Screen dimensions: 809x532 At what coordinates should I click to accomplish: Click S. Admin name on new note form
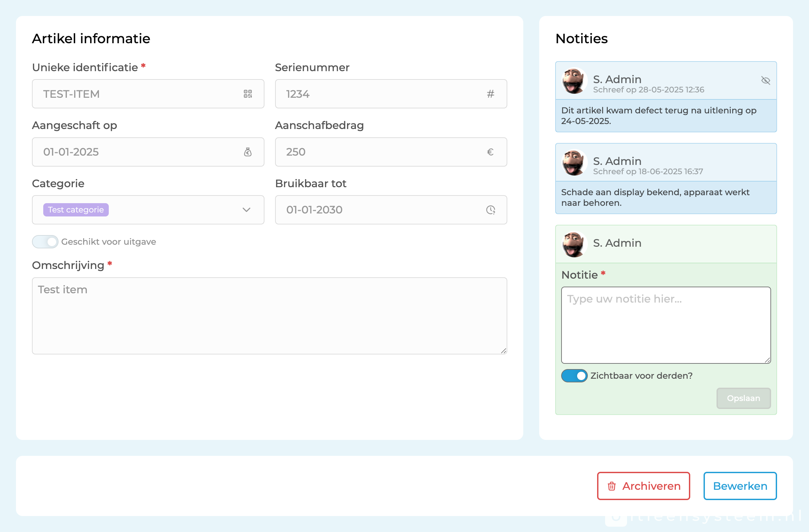pos(617,243)
